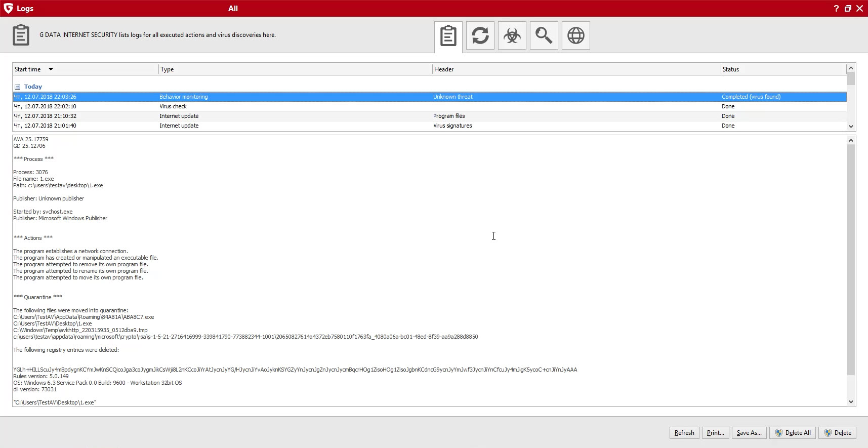Click the 'dll version: 73031' line
This screenshot has height=448, width=868.
[35, 389]
